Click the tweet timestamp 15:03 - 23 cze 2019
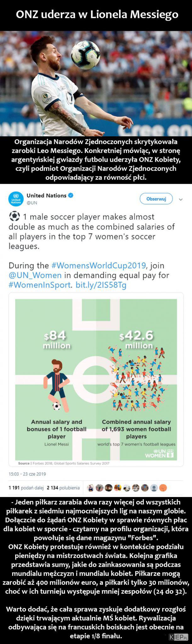 coord(27,474)
